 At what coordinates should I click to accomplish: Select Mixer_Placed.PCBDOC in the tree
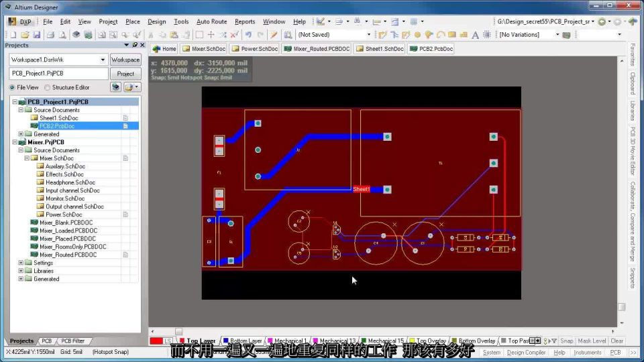(67, 239)
